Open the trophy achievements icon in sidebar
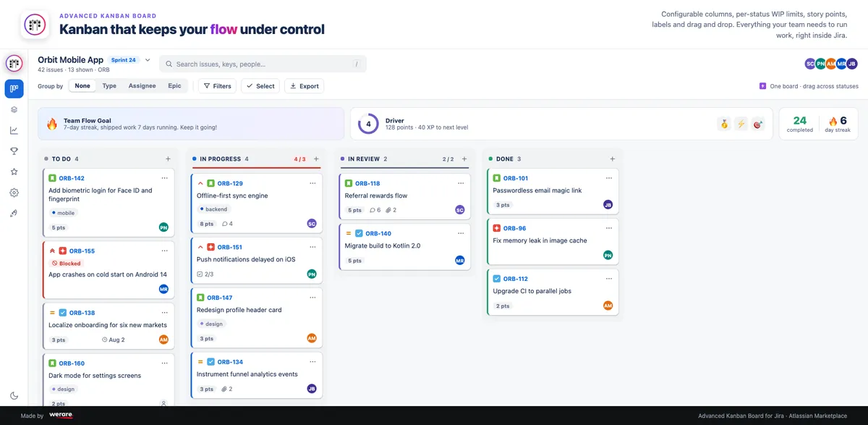868x425 pixels. [x=14, y=151]
